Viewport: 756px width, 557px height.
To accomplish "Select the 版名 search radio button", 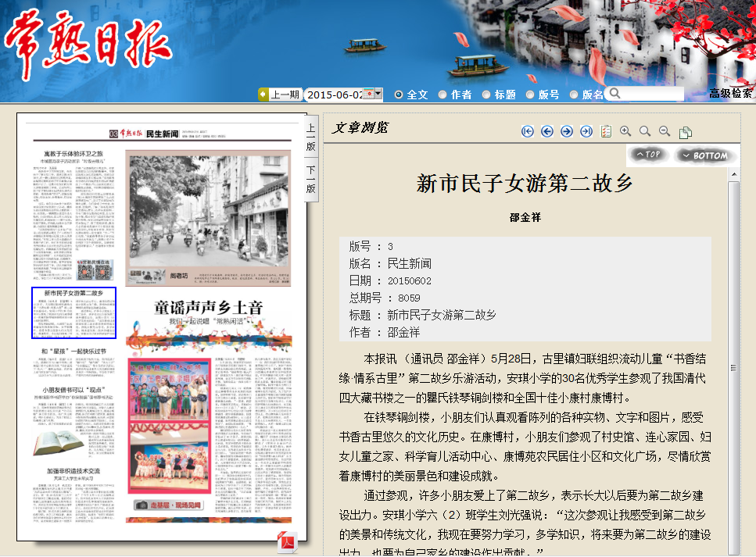I will coord(574,95).
